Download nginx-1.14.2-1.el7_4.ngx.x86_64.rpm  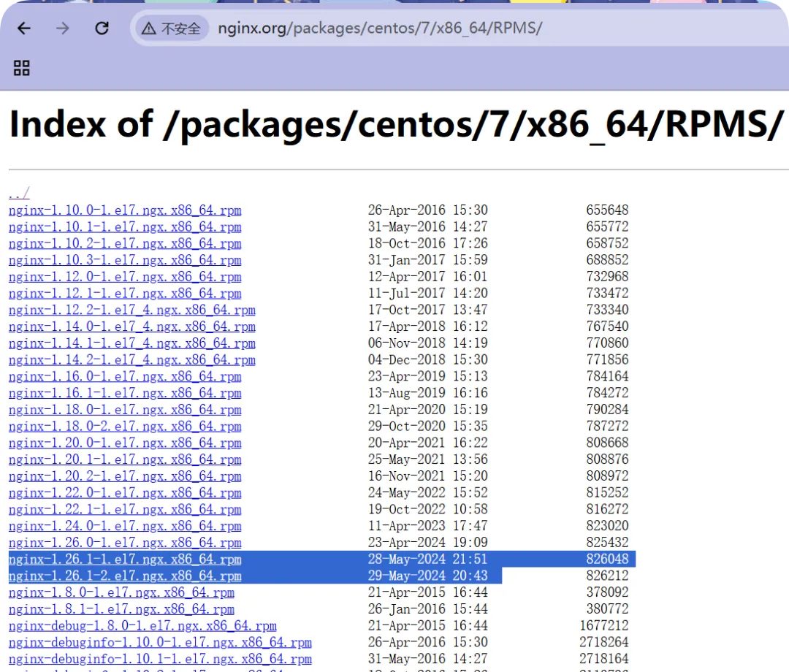coord(131,359)
